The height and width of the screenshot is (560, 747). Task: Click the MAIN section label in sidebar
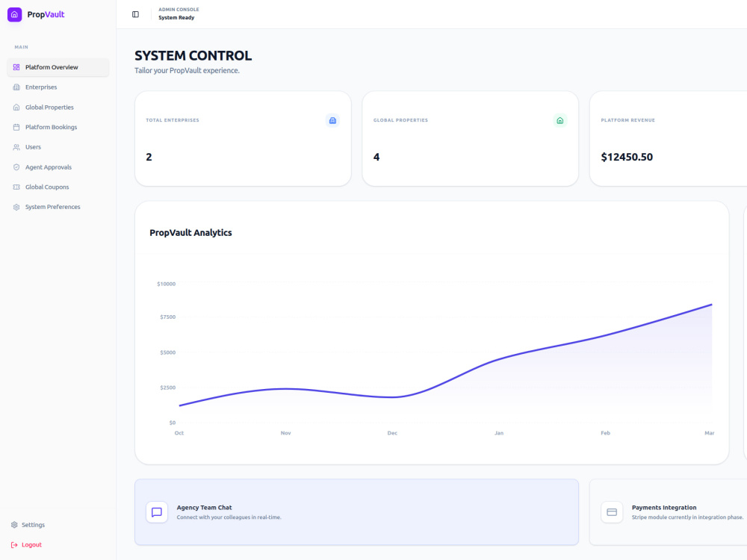click(22, 47)
